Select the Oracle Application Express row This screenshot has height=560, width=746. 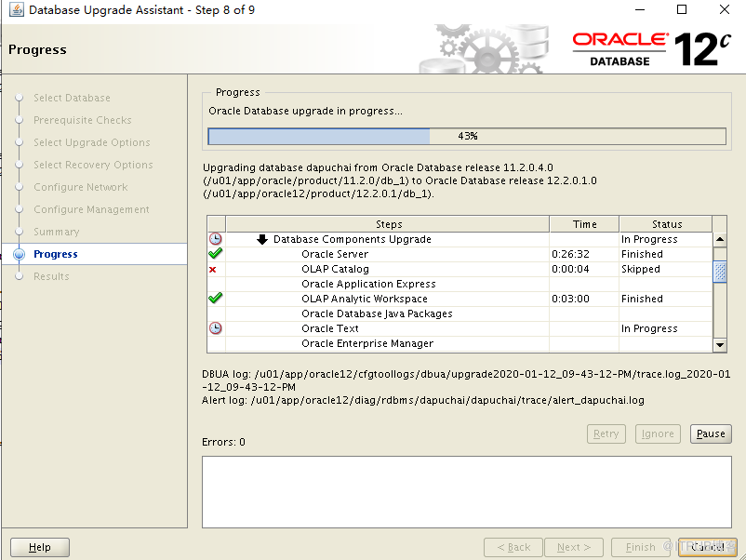460,284
